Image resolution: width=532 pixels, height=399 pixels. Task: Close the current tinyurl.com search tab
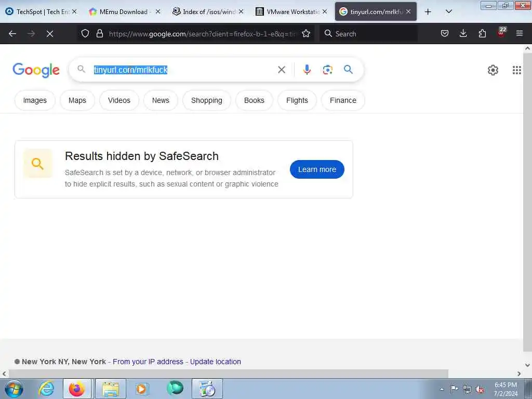tap(408, 11)
